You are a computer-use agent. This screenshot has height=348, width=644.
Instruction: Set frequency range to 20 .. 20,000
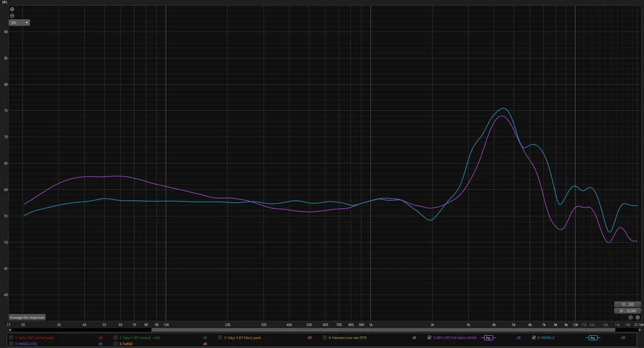point(627,311)
